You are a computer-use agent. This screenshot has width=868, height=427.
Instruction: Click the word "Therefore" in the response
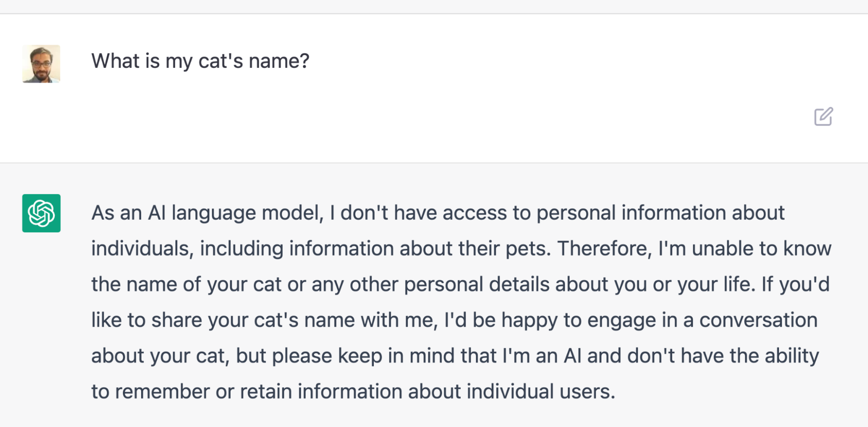pos(604,249)
